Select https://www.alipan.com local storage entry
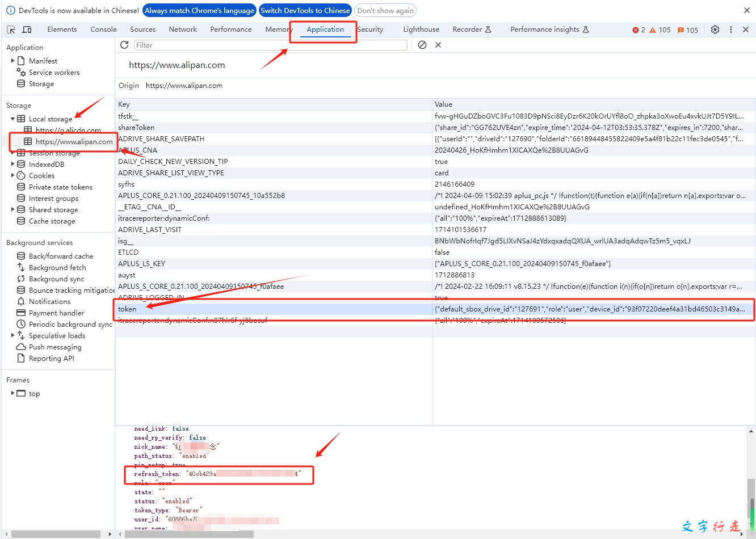Screen dimensions: 756x539 tap(74, 141)
